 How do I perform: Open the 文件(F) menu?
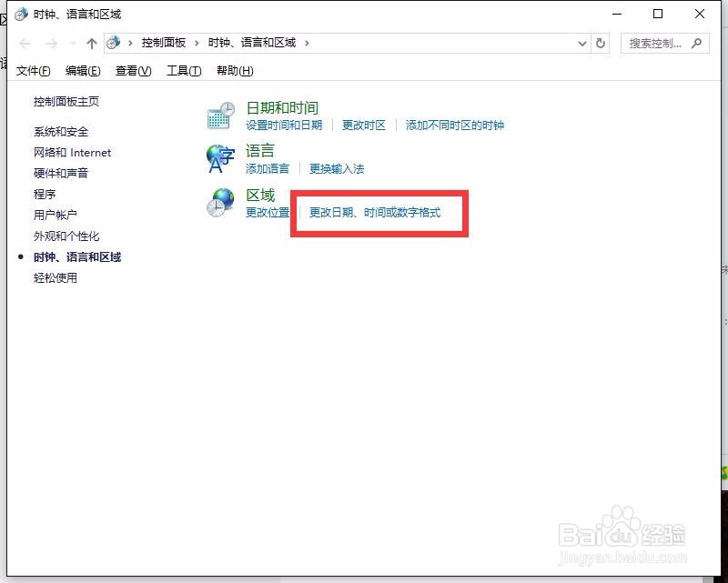coord(33,71)
